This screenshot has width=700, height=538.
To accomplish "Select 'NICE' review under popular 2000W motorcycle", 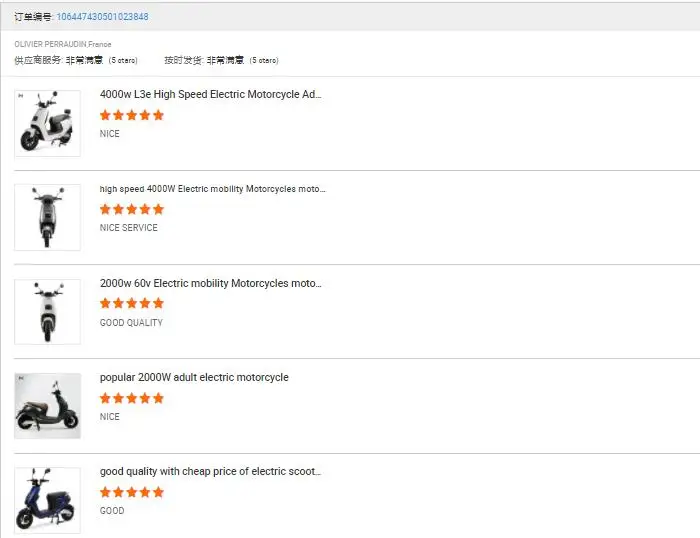I will click(x=110, y=417).
